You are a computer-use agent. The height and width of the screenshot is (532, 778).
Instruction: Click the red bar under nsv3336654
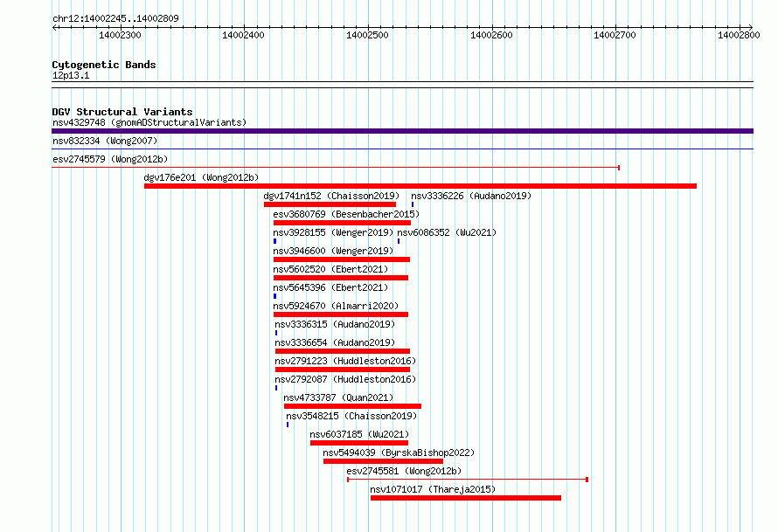[343, 351]
